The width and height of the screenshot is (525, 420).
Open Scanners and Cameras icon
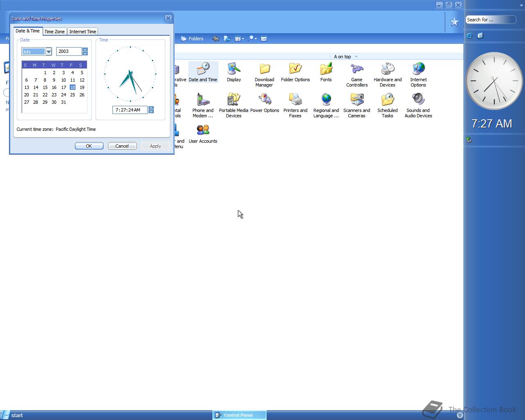point(357,105)
